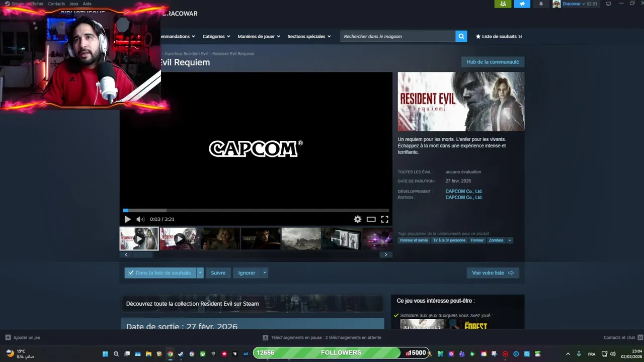Seek in the trailer progress bar

coord(256,211)
